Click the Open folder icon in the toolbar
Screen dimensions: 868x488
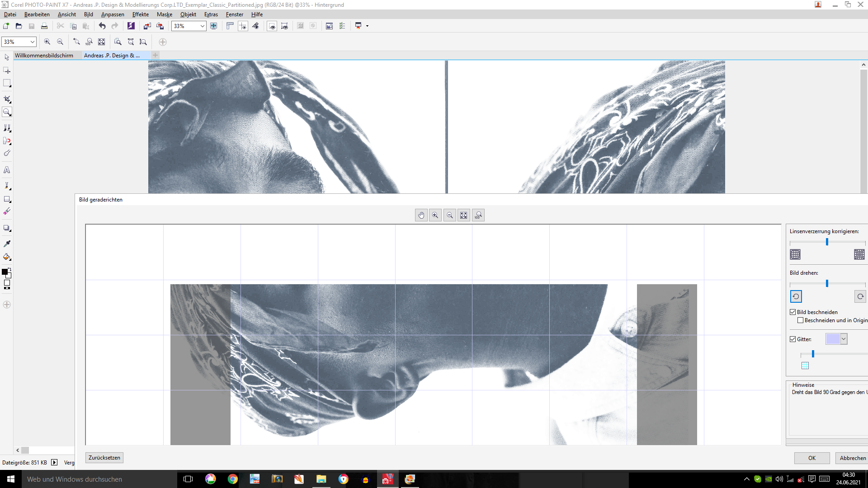[x=19, y=26]
